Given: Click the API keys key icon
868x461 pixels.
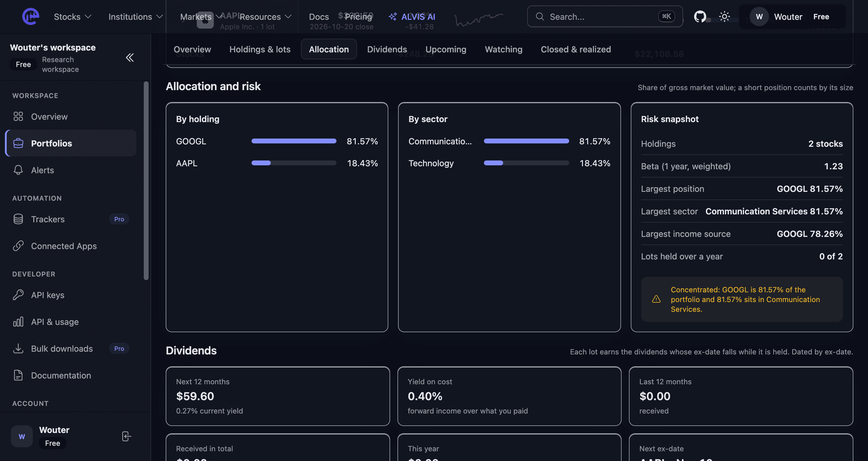Looking at the screenshot, I should click(18, 295).
